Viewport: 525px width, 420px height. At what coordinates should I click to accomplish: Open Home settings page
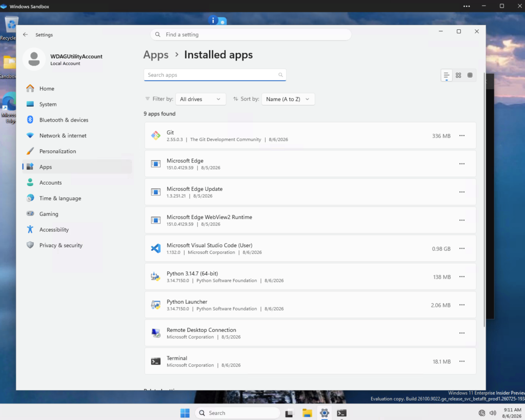coord(77,88)
